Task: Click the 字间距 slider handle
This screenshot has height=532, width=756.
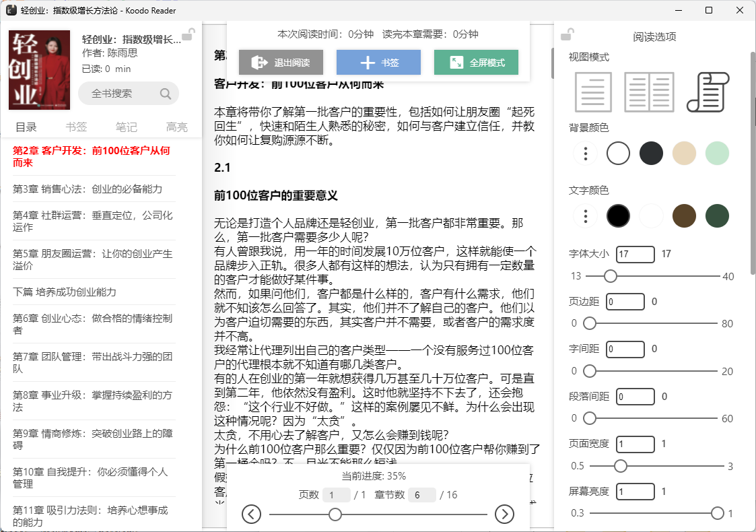Action: tap(590, 371)
